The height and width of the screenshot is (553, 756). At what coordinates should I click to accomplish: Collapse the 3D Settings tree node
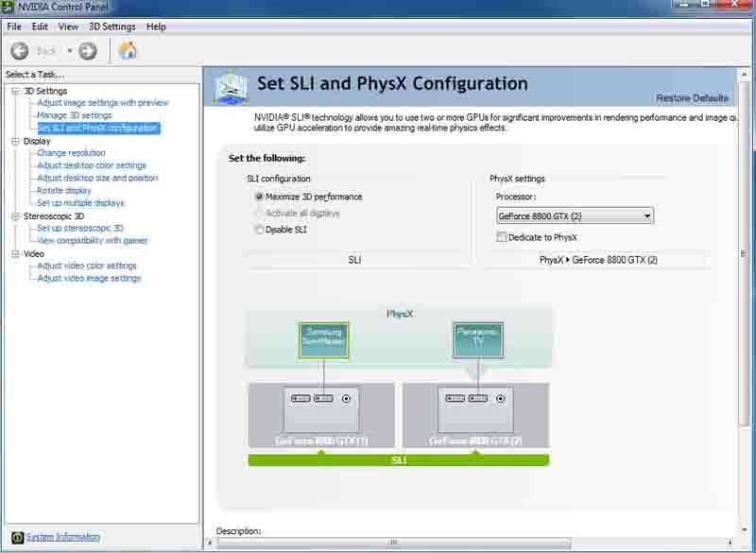coord(15,91)
